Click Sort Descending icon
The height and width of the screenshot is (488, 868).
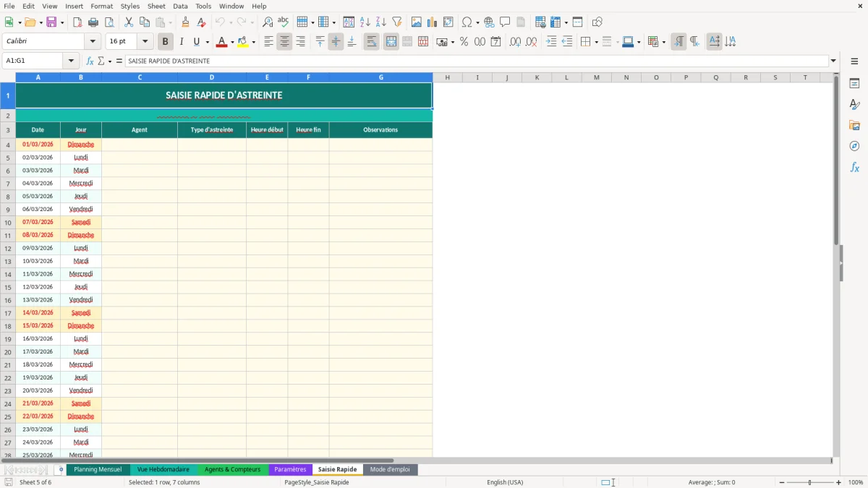[381, 22]
